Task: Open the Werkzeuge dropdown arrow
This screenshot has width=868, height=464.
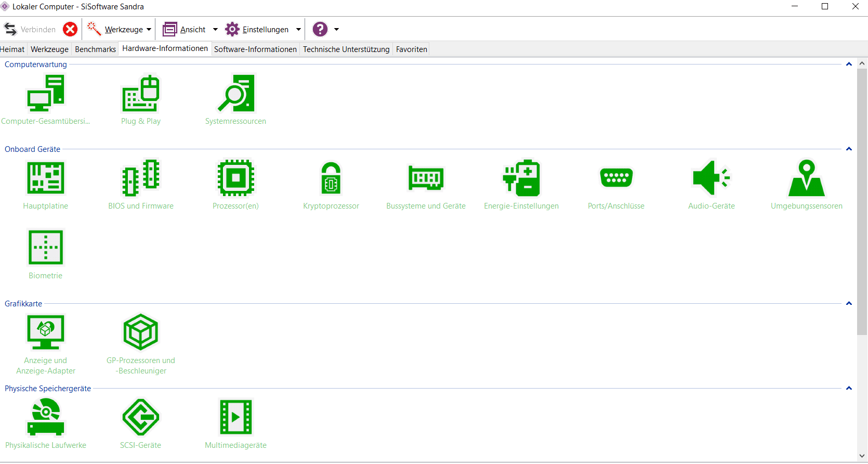Action: 149,30
